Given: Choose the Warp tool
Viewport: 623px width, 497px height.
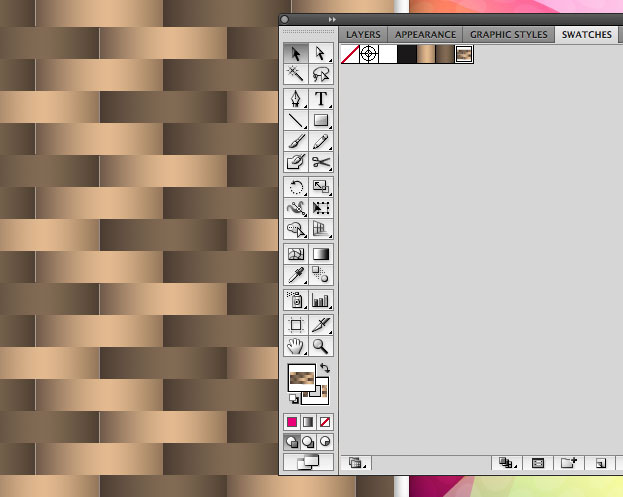Looking at the screenshot, I should click(x=296, y=208).
